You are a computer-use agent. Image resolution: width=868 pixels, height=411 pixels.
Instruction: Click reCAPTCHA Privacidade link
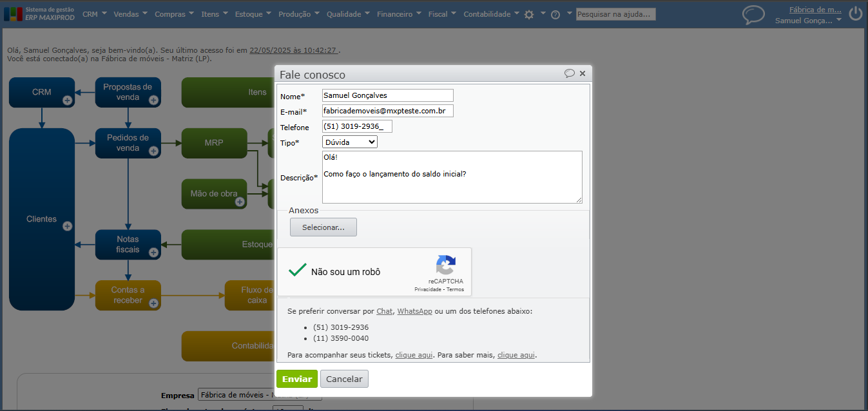coord(427,290)
